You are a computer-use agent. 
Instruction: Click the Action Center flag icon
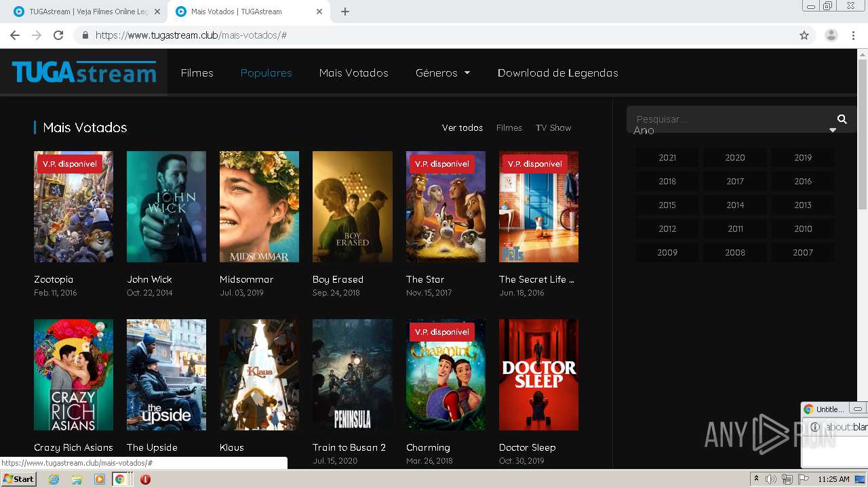click(x=802, y=479)
